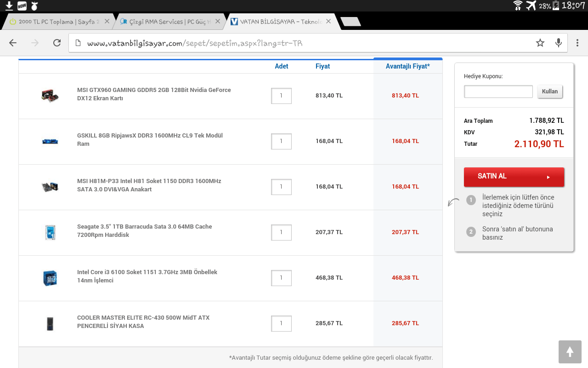Open the Intel Core i3 6100 thumbnail
Image resolution: width=588 pixels, height=368 pixels.
[50, 278]
